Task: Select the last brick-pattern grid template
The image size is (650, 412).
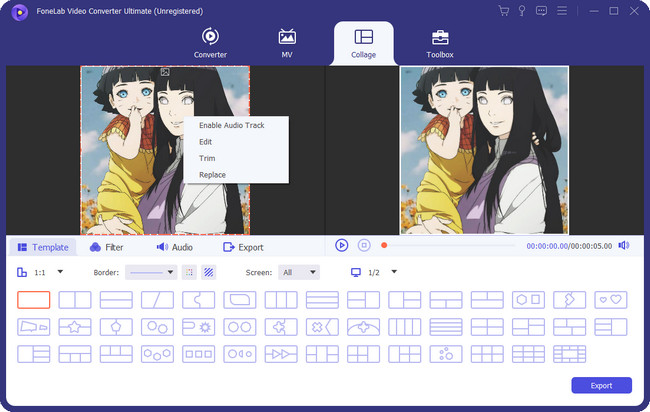Action: (570, 354)
